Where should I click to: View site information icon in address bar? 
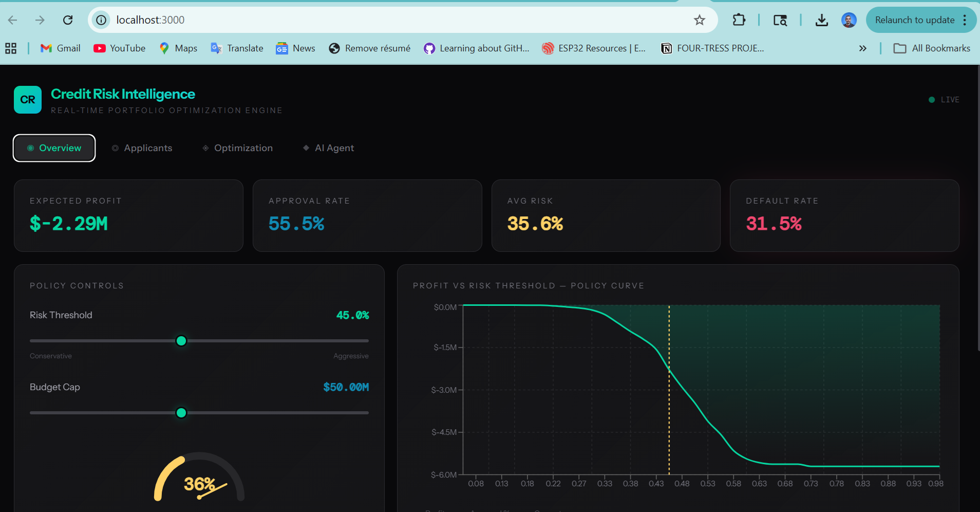102,20
